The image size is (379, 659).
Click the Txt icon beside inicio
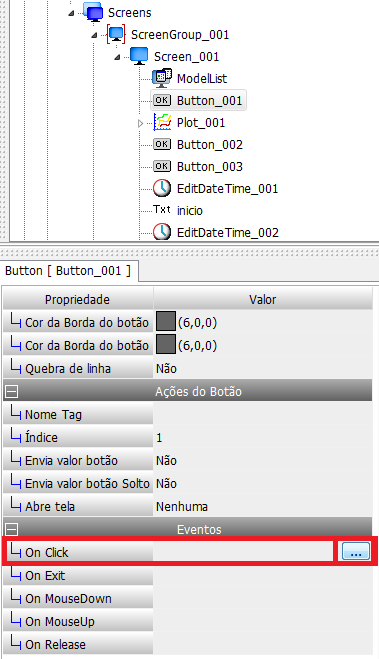coord(162,209)
